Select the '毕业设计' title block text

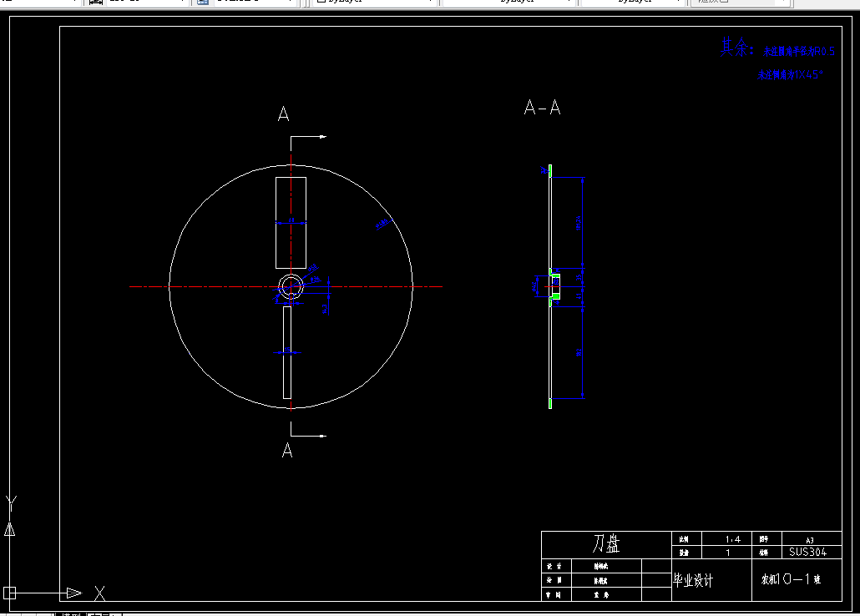pyautogui.click(x=693, y=580)
